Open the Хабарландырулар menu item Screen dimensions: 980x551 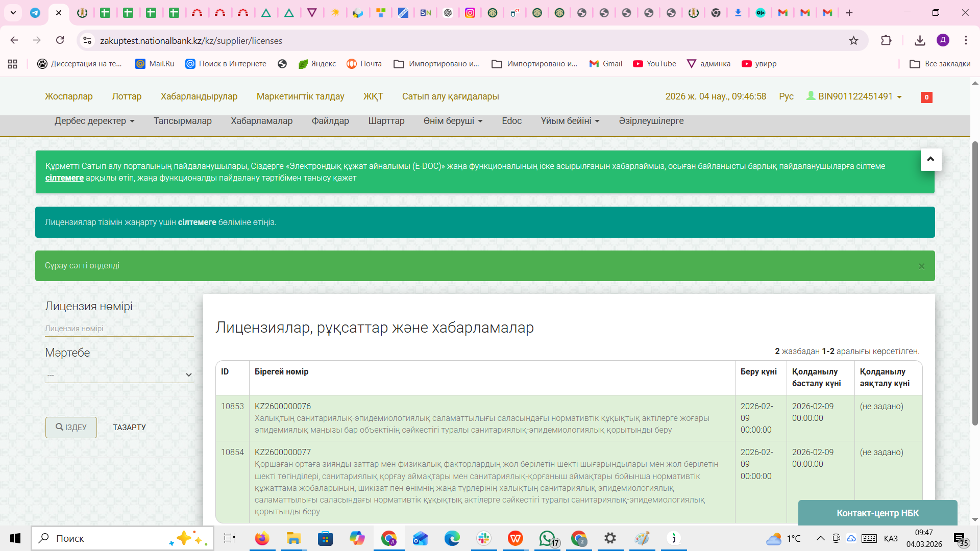(x=199, y=96)
